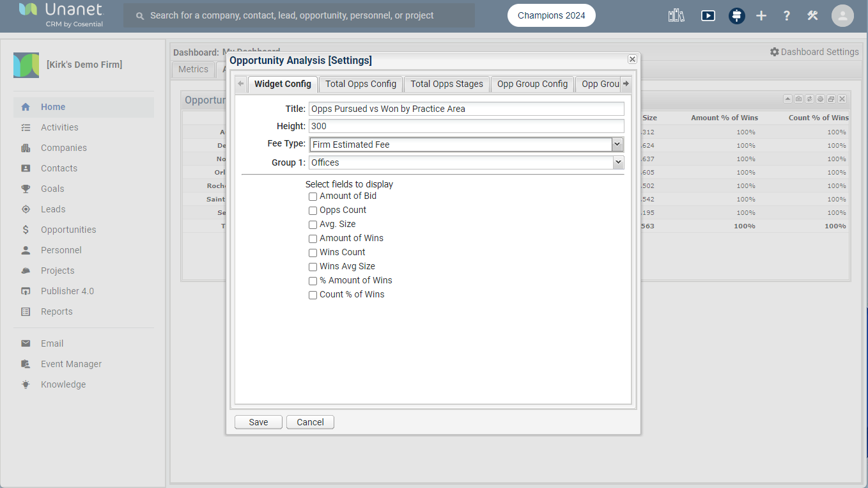Open the Fee Type dropdown
The image size is (868, 488).
click(466, 145)
